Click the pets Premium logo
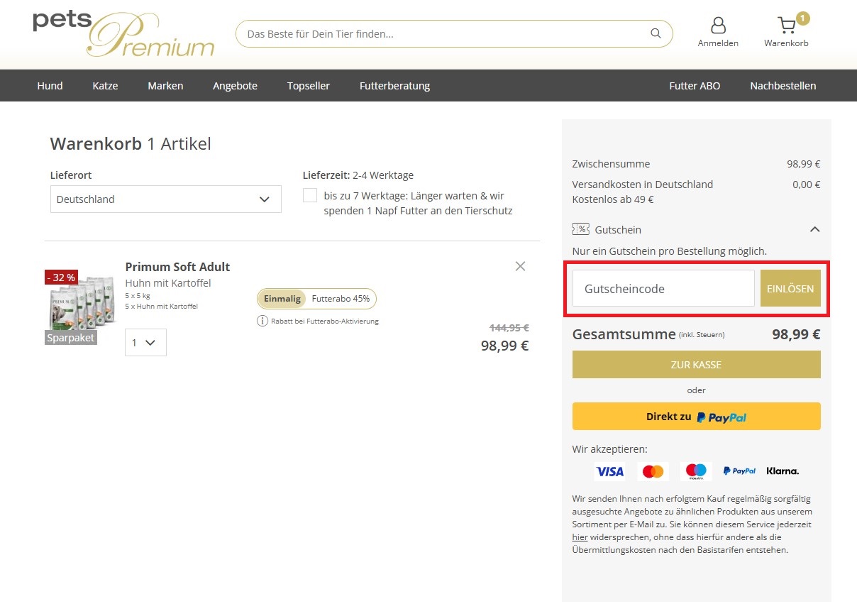 [x=123, y=33]
